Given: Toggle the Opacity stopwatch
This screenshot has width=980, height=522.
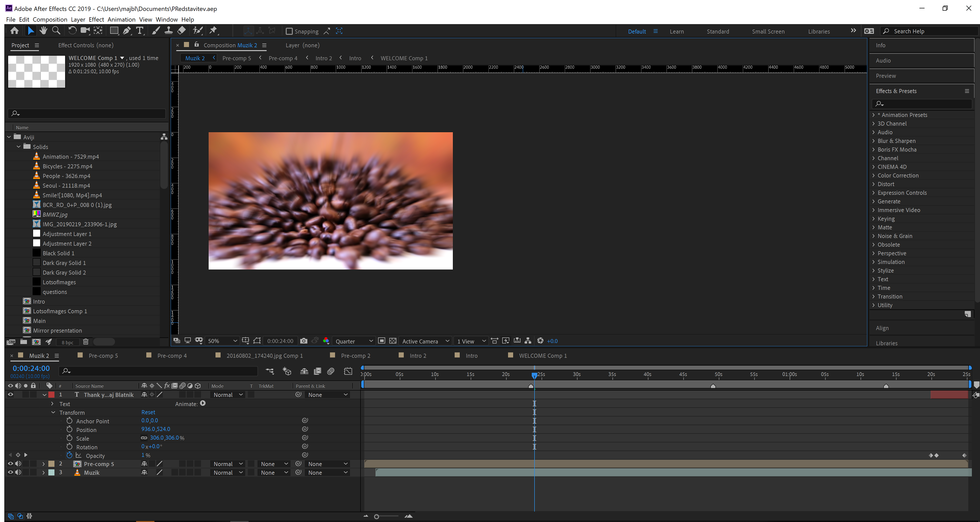Looking at the screenshot, I should point(69,455).
